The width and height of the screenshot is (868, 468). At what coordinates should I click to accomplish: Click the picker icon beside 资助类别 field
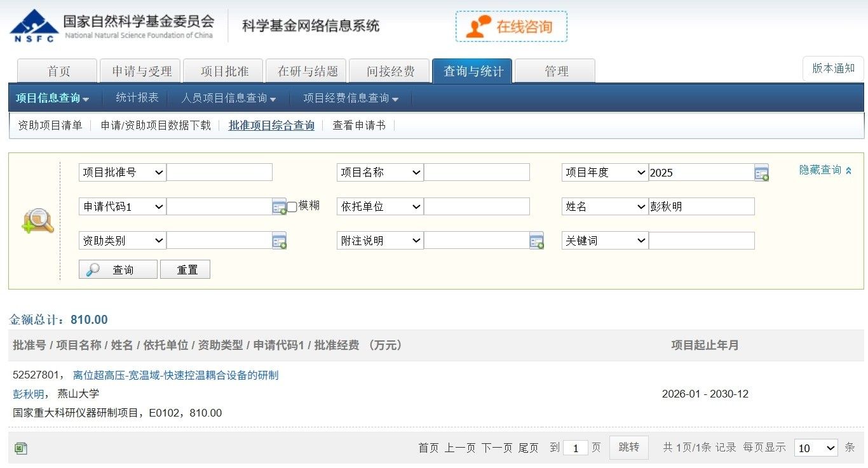click(279, 241)
